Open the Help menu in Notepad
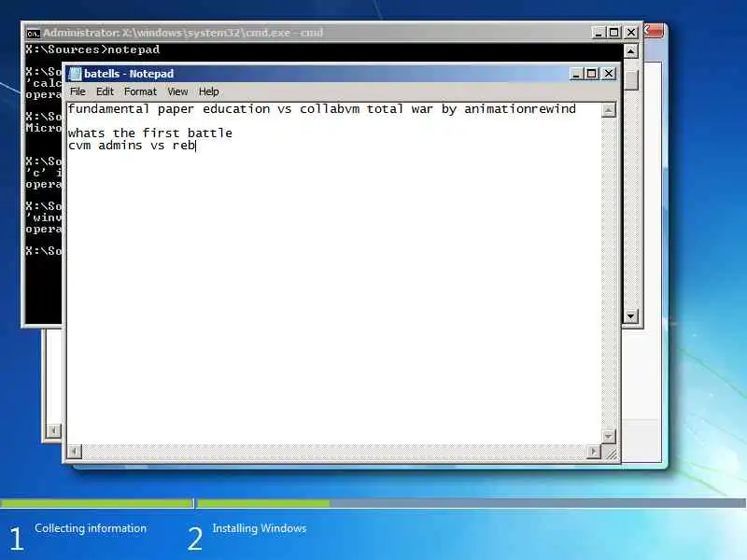This screenshot has width=747, height=560. tap(208, 91)
